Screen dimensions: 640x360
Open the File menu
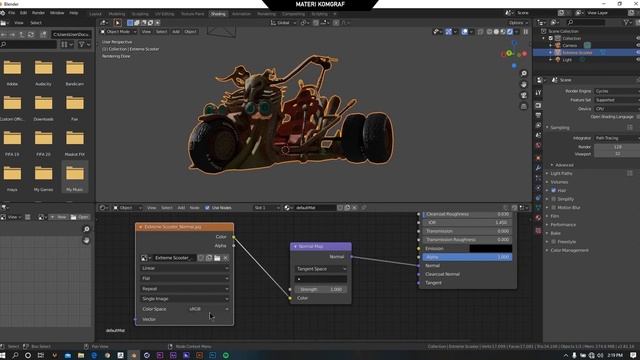(x=11, y=13)
